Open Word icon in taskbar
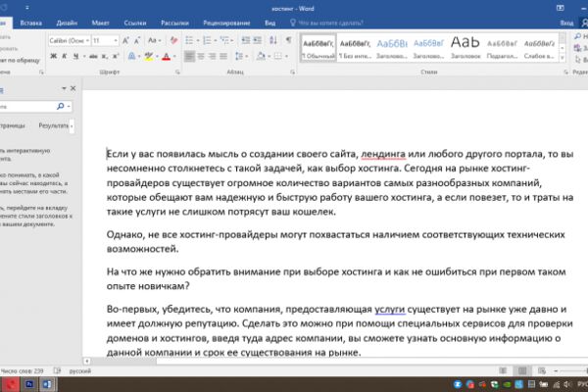The width and height of the screenshot is (588, 392). point(47,384)
